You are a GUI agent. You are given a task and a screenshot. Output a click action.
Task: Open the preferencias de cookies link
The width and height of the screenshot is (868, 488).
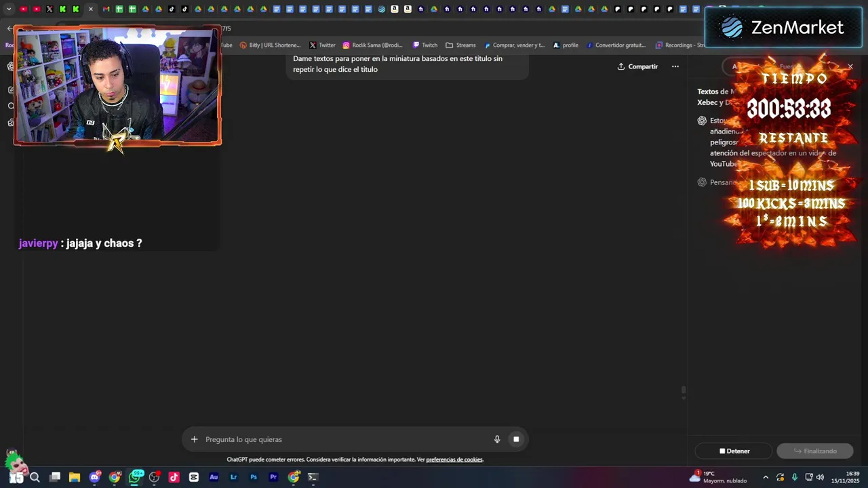coord(454,460)
